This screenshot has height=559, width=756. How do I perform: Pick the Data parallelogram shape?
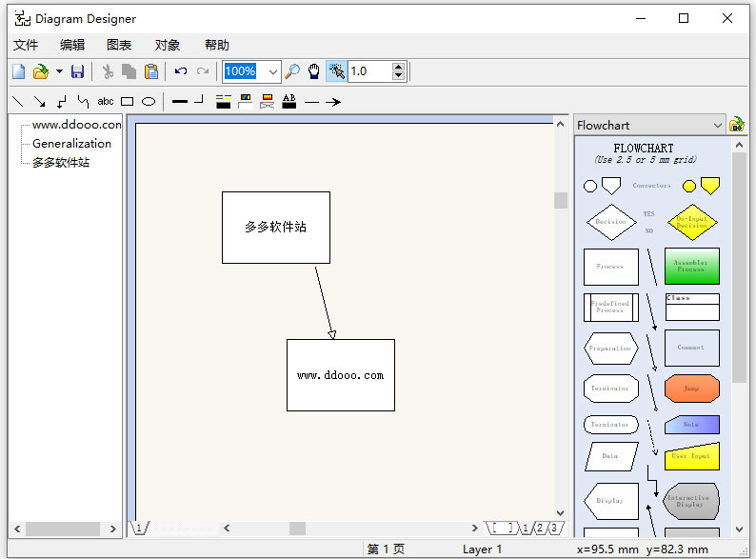(611, 456)
